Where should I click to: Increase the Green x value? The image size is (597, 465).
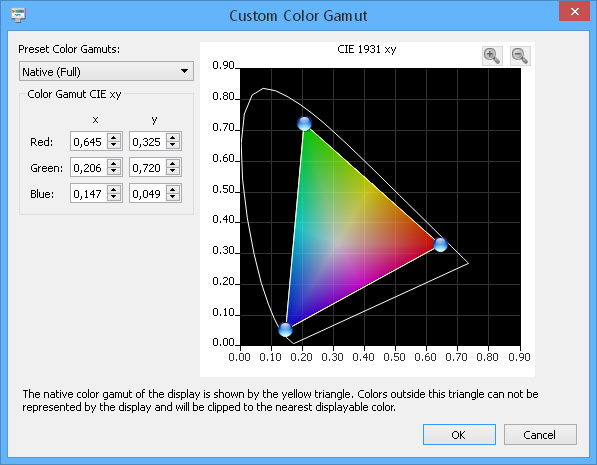(x=114, y=163)
